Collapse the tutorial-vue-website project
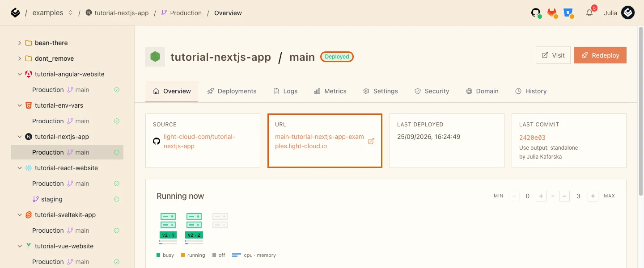644x268 pixels. [x=19, y=246]
